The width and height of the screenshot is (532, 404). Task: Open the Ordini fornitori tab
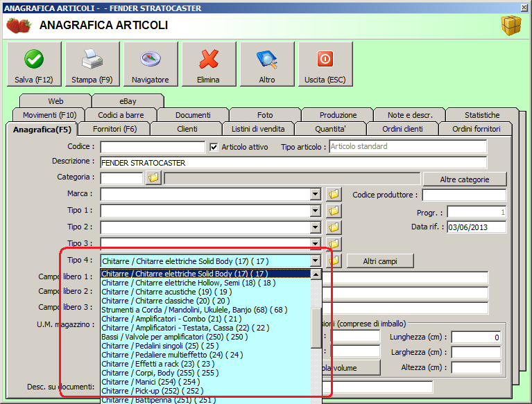point(476,129)
